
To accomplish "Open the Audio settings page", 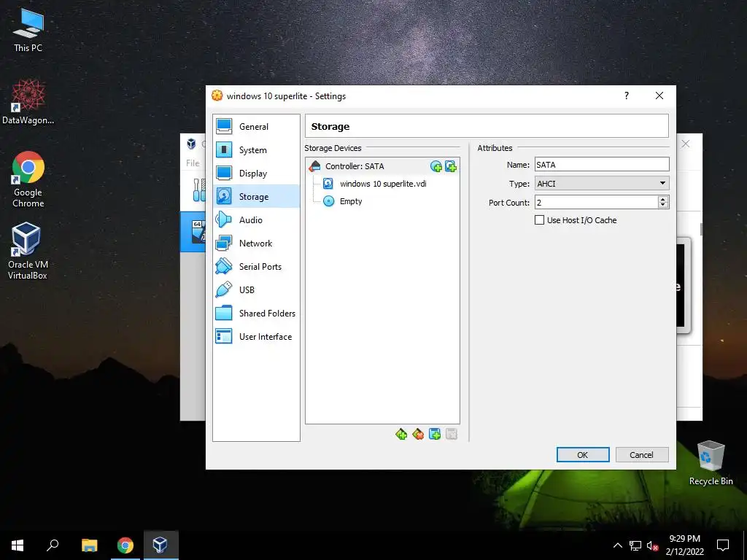I will click(256, 220).
